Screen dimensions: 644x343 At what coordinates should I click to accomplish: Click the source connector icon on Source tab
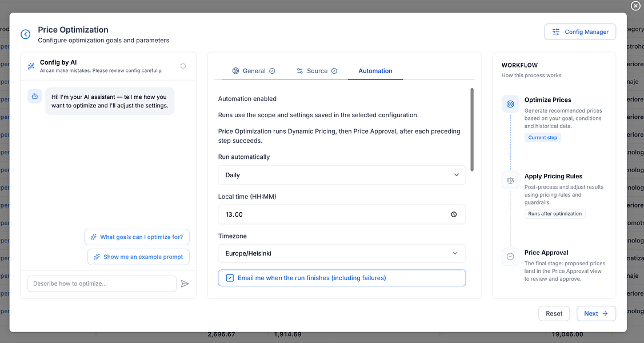300,71
